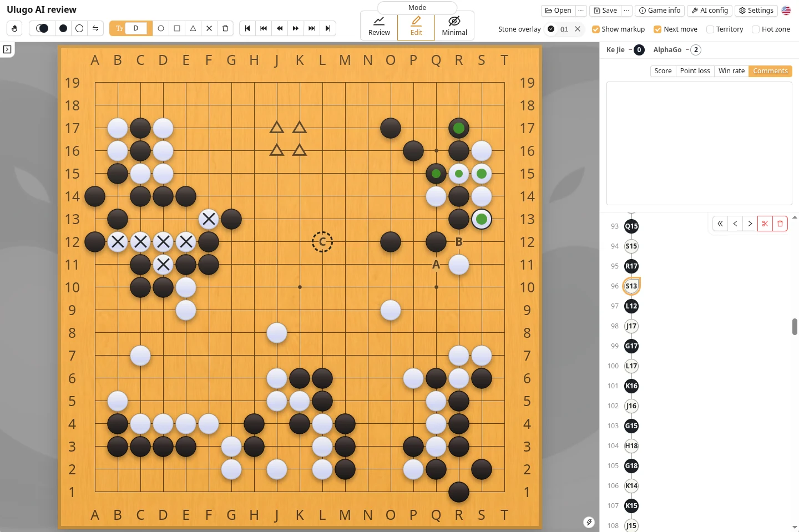Switch to Review mode
Screen dimensions: 799x532
379,26
